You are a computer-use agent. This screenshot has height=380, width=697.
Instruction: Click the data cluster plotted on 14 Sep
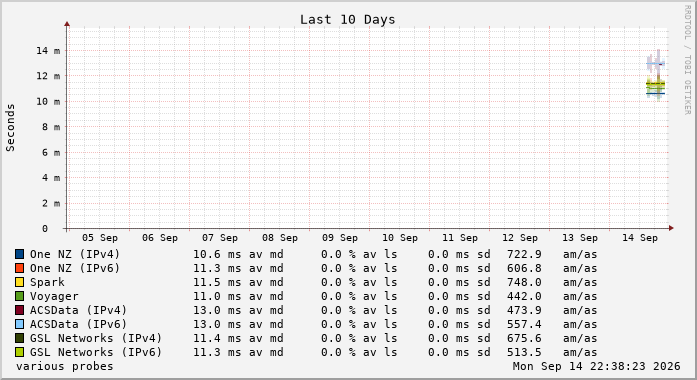656,75
